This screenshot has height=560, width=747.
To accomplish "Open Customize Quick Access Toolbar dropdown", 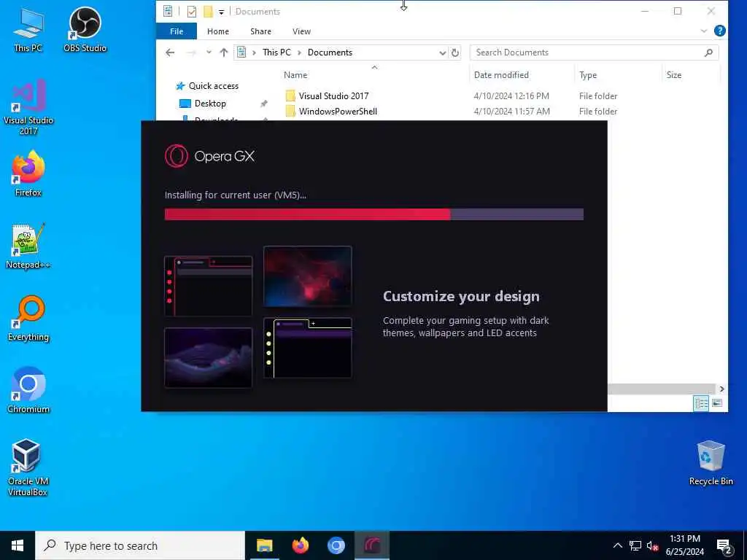I will pos(221,12).
